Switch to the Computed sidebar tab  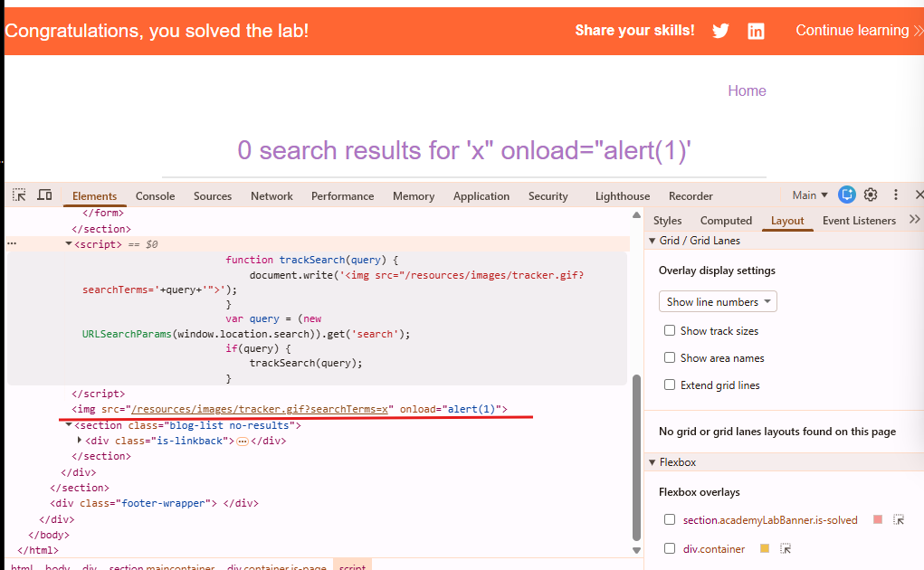click(x=726, y=220)
